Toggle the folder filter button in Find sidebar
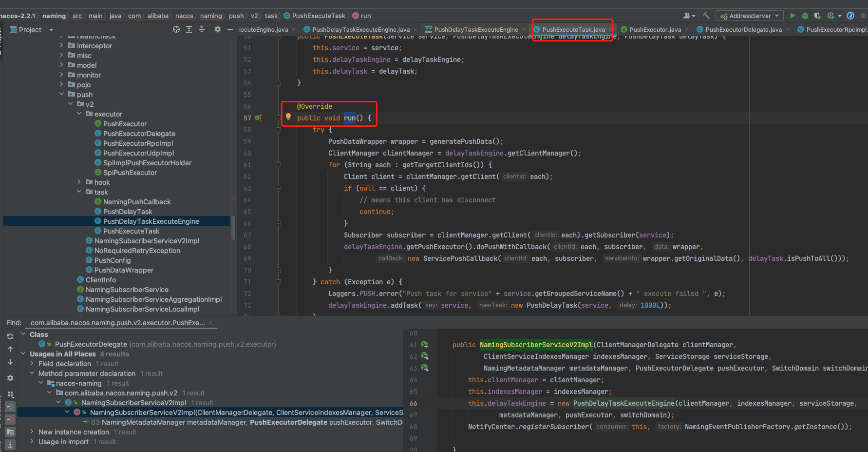 pyautogui.click(x=10, y=432)
